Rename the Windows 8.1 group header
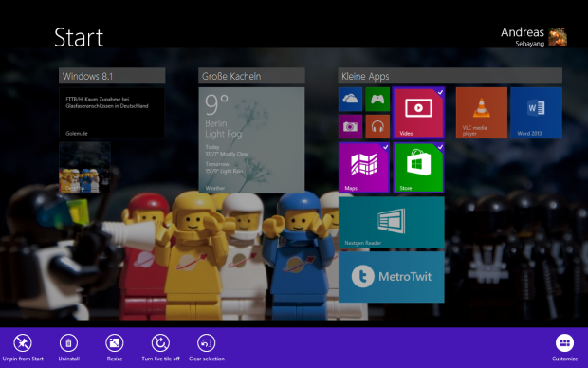The height and width of the screenshot is (368, 588). point(112,76)
